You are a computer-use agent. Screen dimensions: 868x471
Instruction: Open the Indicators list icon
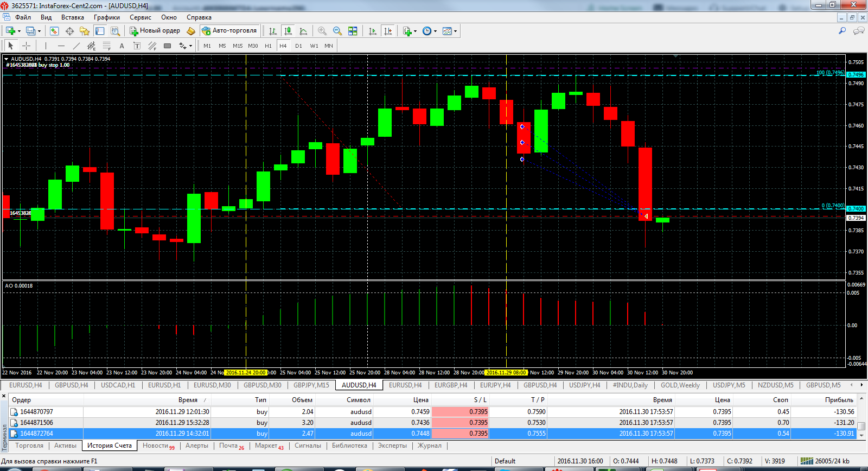click(x=407, y=31)
